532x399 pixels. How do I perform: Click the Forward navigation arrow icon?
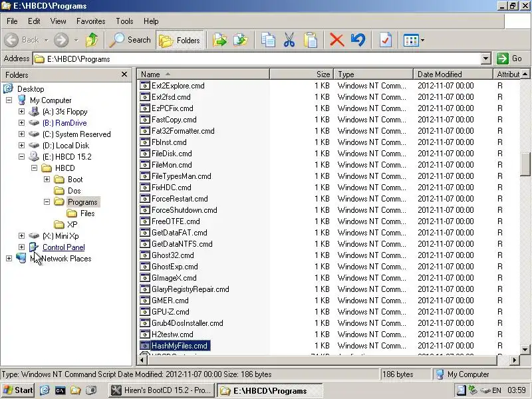click(x=61, y=40)
